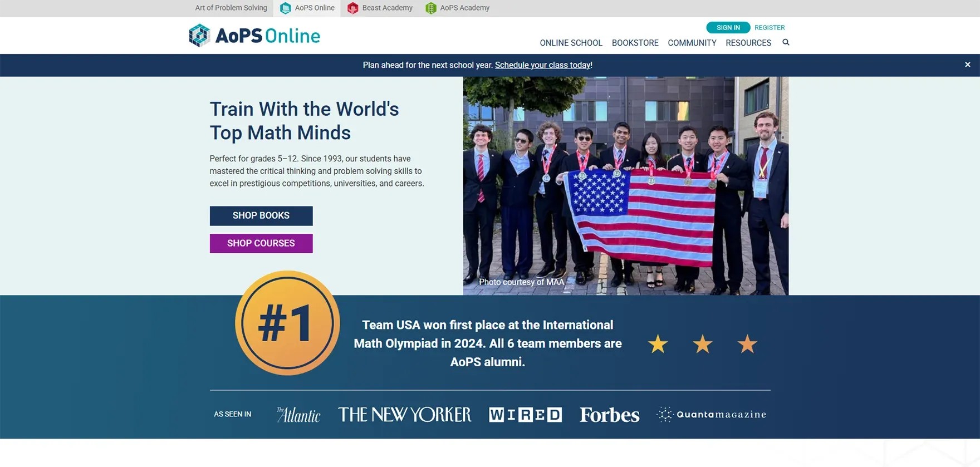Click the #1 gold medal badge

[287, 323]
